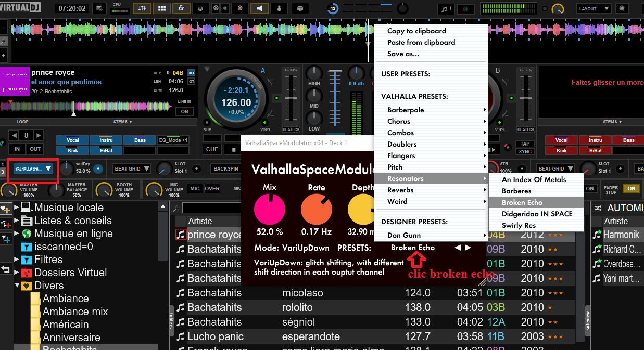Click the speaker icon in top toolbar
The width and height of the screenshot is (644, 350).
click(x=259, y=8)
